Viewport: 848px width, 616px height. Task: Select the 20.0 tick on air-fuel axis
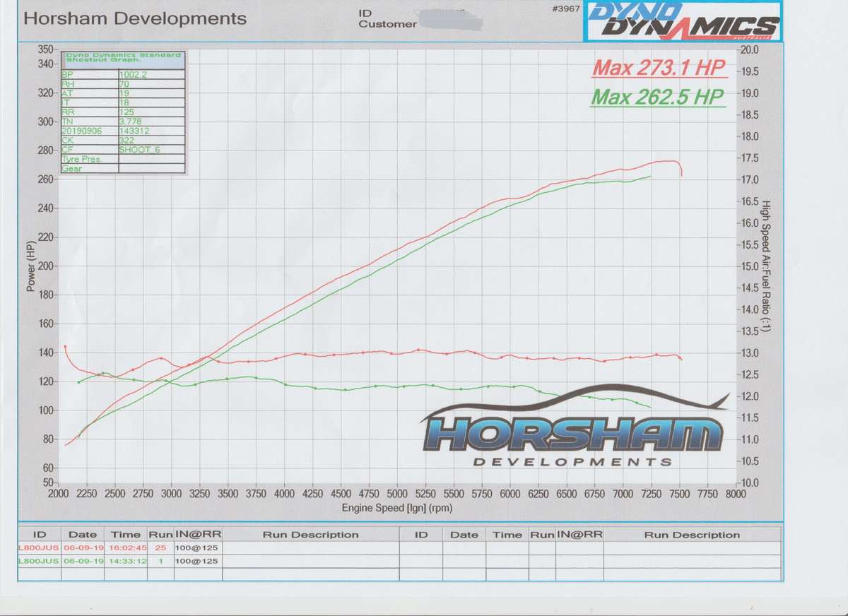pyautogui.click(x=749, y=49)
